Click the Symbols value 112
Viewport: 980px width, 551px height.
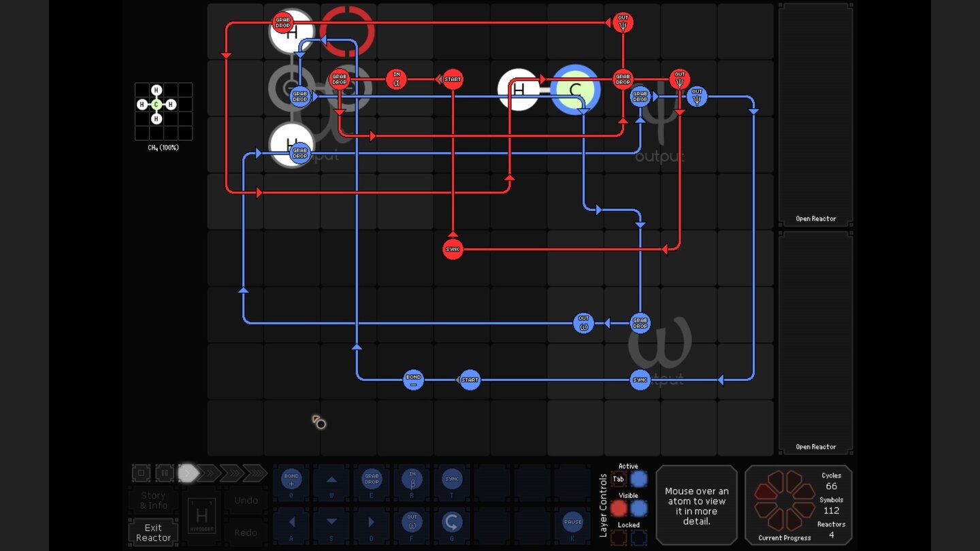(831, 511)
